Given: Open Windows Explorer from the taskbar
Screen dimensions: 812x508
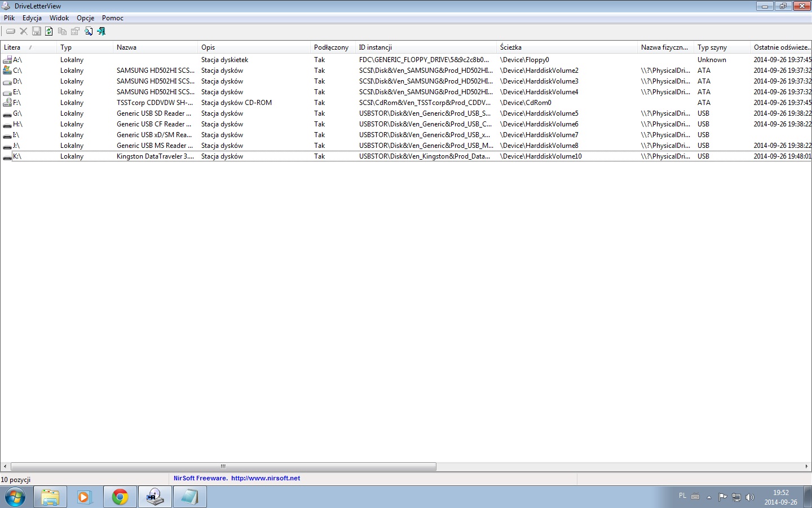Looking at the screenshot, I should 50,497.
